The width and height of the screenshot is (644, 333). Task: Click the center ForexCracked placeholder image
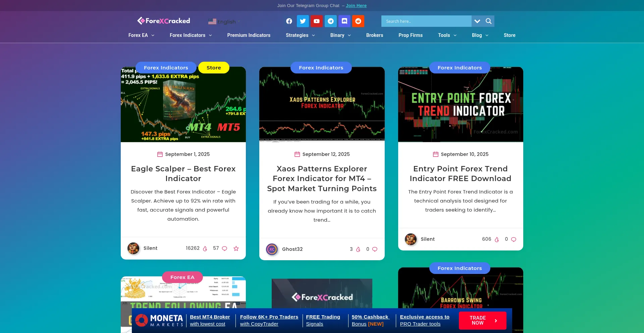tap(322, 293)
